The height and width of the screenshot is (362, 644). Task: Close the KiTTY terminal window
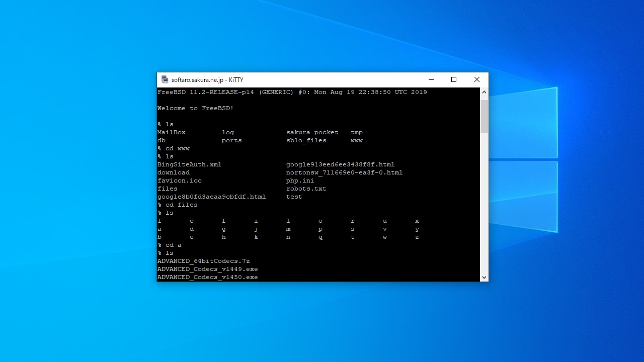pyautogui.click(x=477, y=79)
